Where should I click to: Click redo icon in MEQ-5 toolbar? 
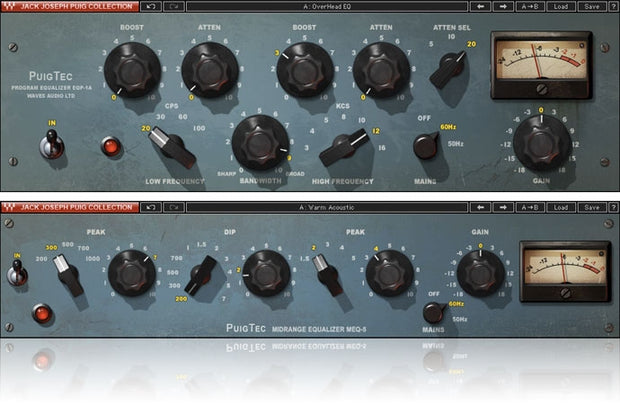[174, 207]
